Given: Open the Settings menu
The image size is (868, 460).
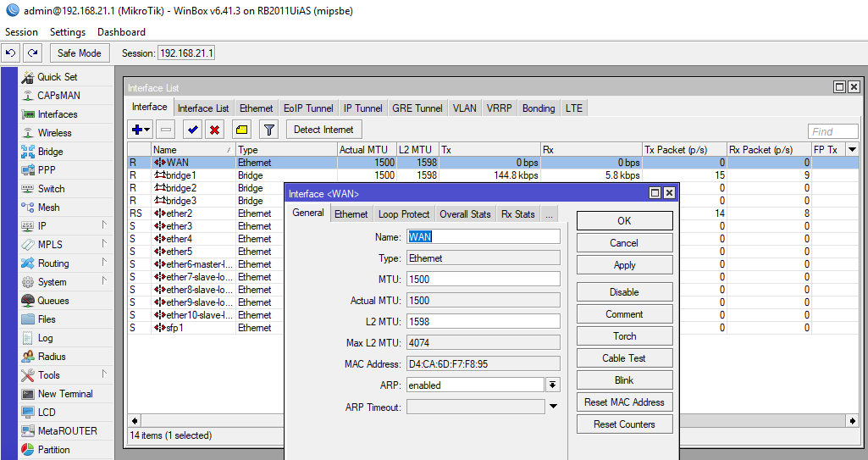Looking at the screenshot, I should tap(68, 32).
